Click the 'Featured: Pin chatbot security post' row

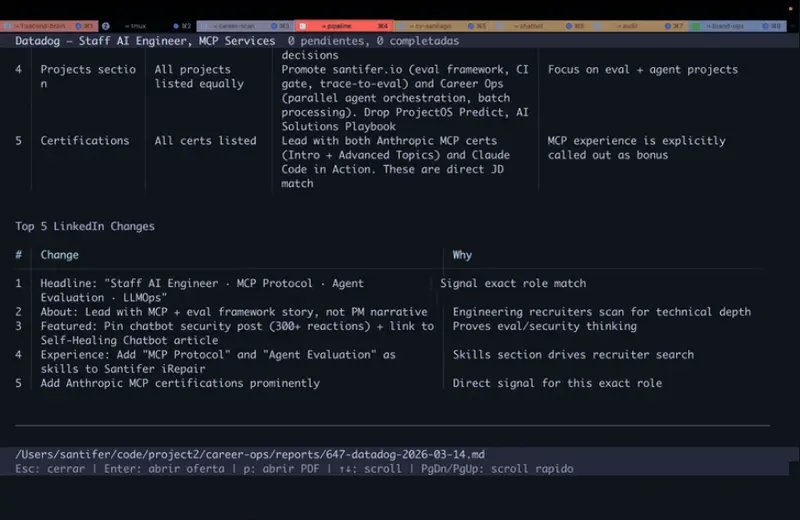point(237,333)
